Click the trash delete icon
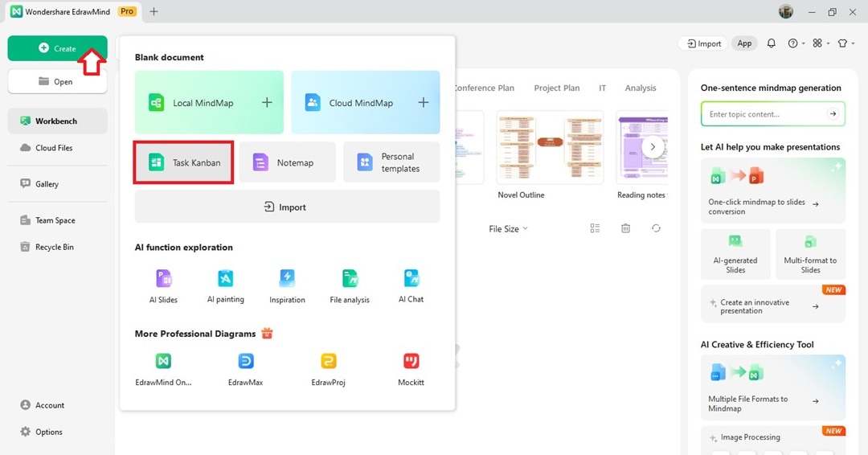Viewport: 868px width, 455px height. point(625,228)
